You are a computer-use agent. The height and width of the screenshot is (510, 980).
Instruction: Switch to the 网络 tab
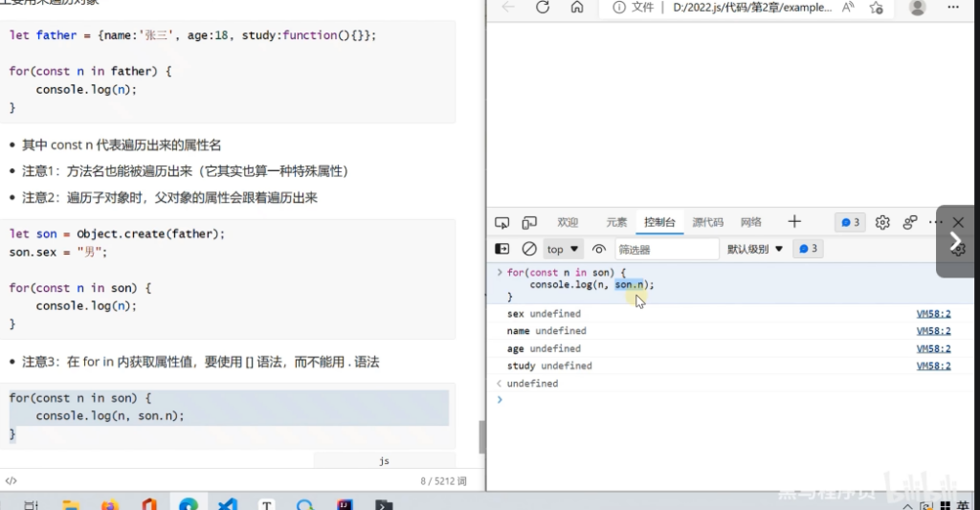[751, 222]
